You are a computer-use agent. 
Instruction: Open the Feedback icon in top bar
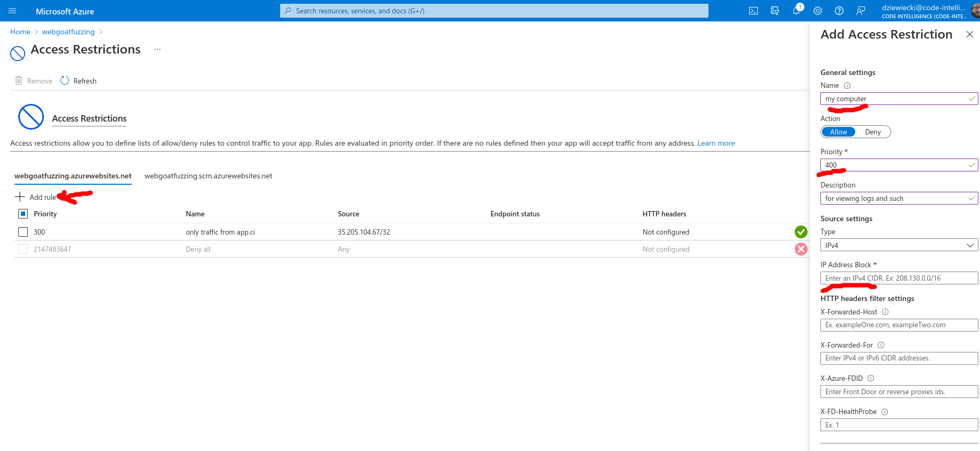(861, 11)
